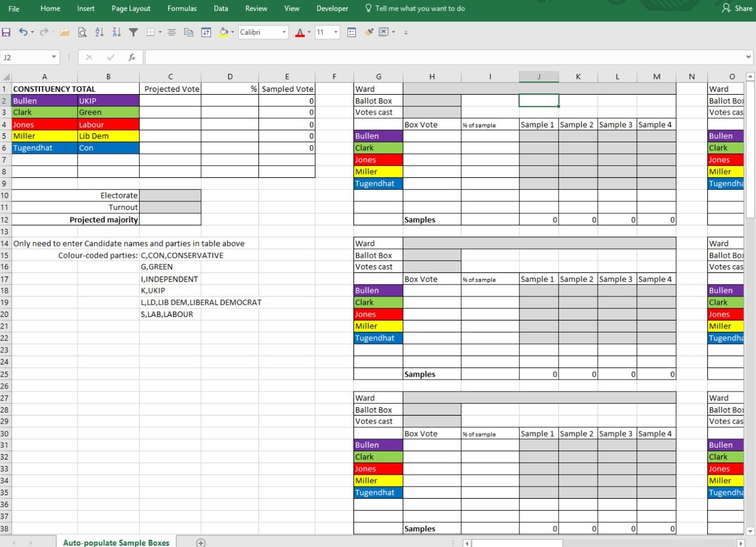Open the Developer menu tab
756x547 pixels.
pyautogui.click(x=332, y=8)
